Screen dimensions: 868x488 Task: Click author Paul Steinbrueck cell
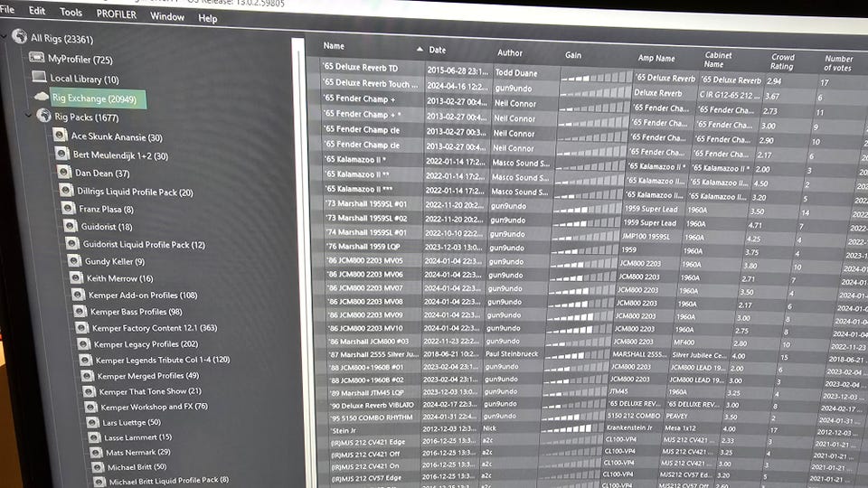[512, 353]
